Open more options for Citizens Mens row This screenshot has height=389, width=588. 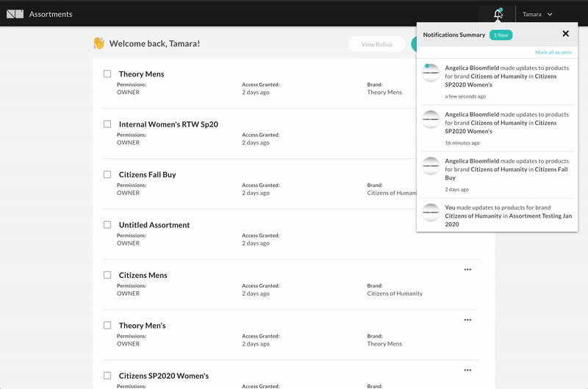coord(467,269)
